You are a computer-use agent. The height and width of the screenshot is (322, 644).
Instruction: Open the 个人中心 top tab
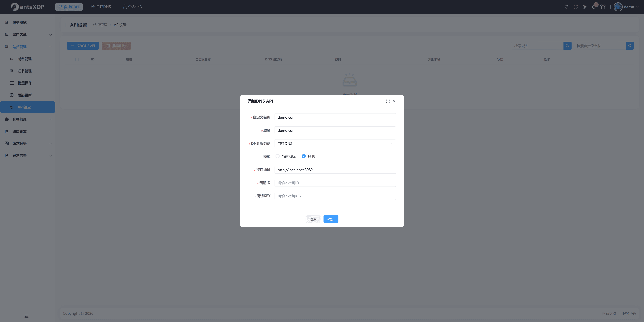[132, 7]
